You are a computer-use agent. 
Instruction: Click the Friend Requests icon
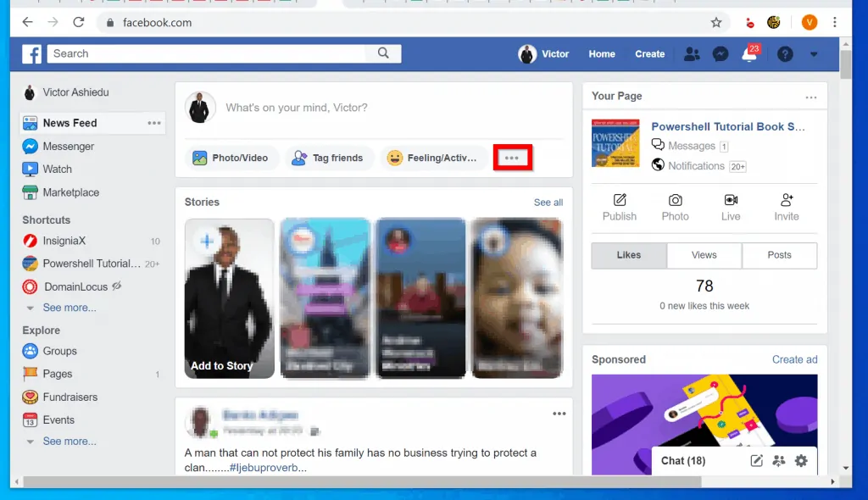[x=692, y=53]
